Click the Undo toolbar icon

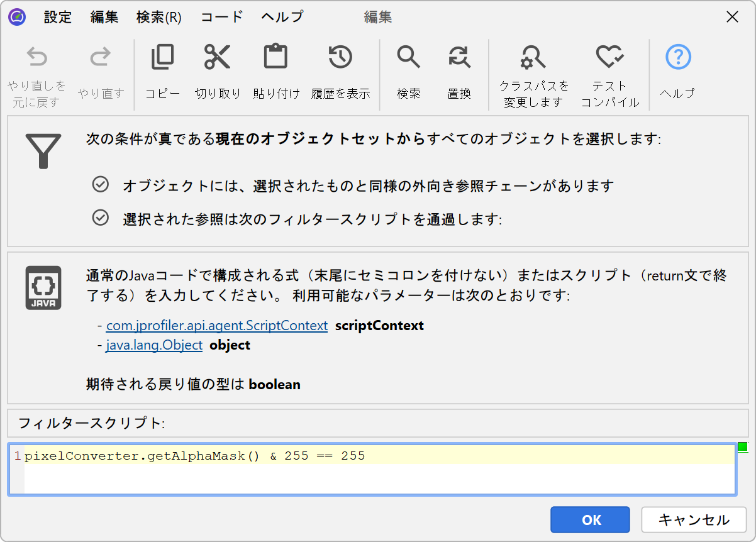36,58
